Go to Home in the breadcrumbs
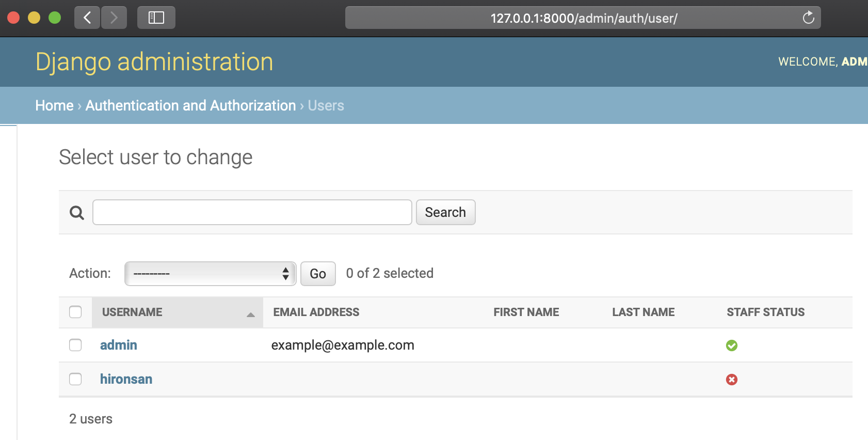 click(54, 105)
